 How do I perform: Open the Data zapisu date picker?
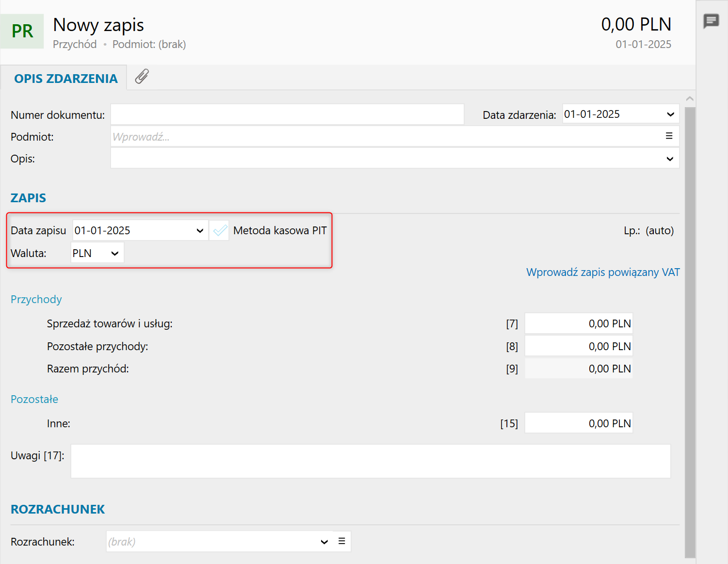[200, 230]
